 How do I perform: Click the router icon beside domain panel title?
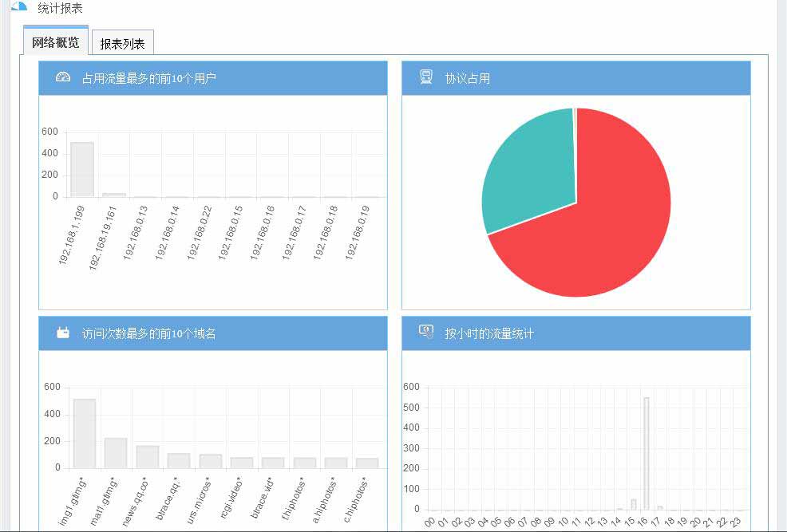[63, 333]
